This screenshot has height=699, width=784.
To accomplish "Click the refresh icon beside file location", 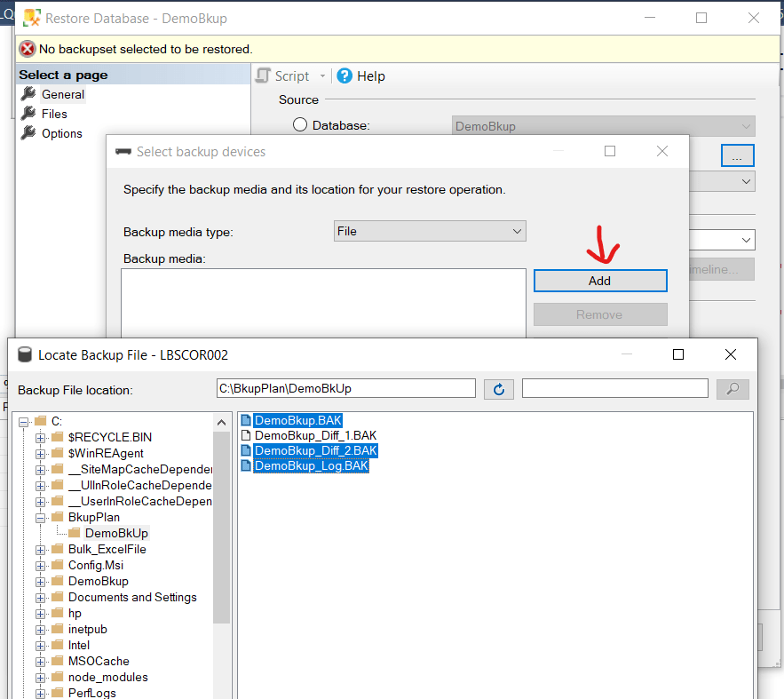I will [498, 389].
